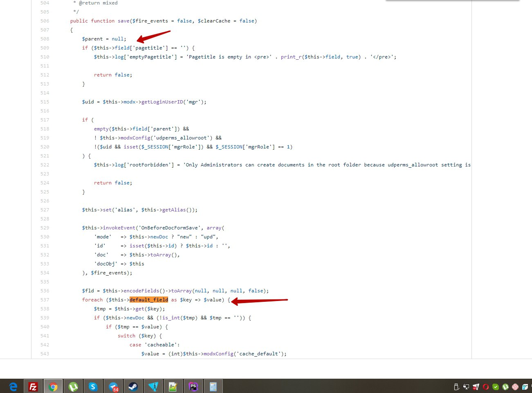Image resolution: width=532 pixels, height=393 pixels.
Task: Open Telegram with 84 unread badge
Action: point(113,386)
